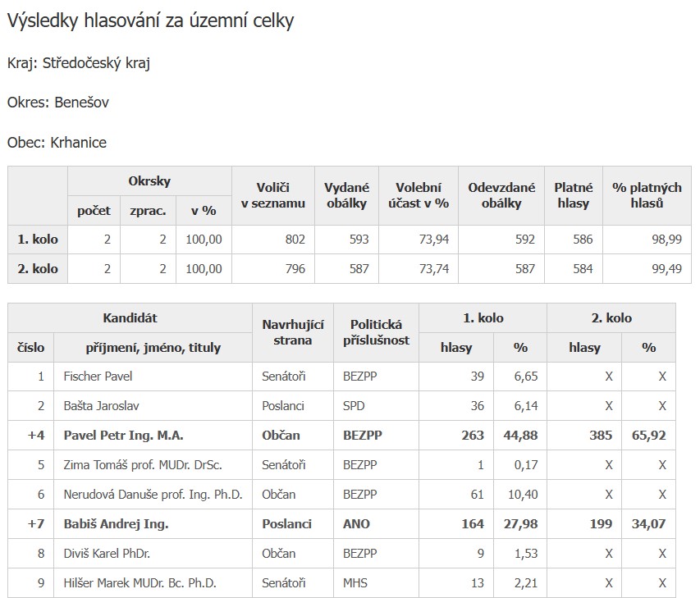Click 'Nerudová Danuše prof. Ing. Ph.D.' name cell
The width and height of the screenshot is (700, 598).
tap(153, 495)
